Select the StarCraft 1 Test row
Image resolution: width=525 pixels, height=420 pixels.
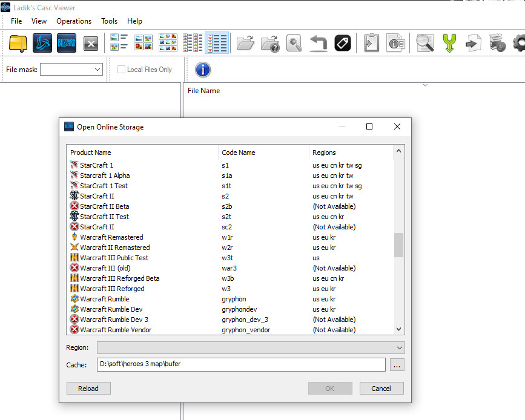click(231, 186)
